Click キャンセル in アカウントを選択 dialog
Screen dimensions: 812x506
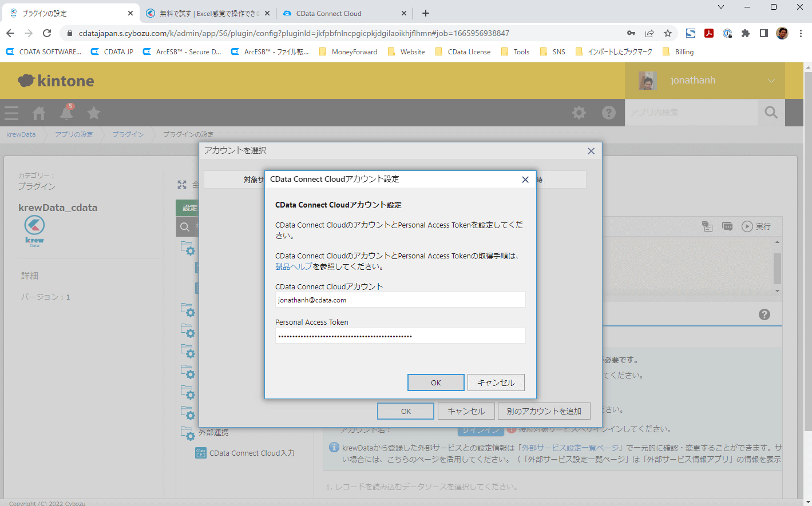(466, 411)
